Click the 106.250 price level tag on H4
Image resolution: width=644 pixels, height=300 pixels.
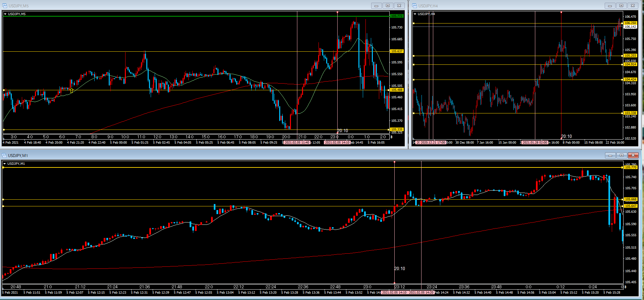(x=630, y=23)
